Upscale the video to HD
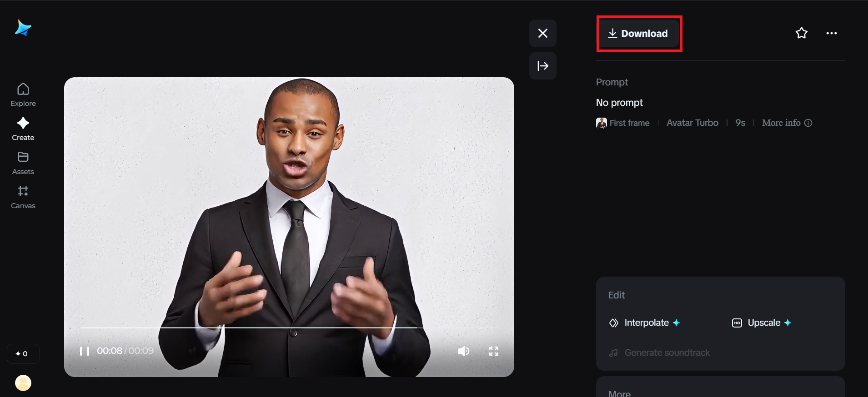 tap(763, 323)
